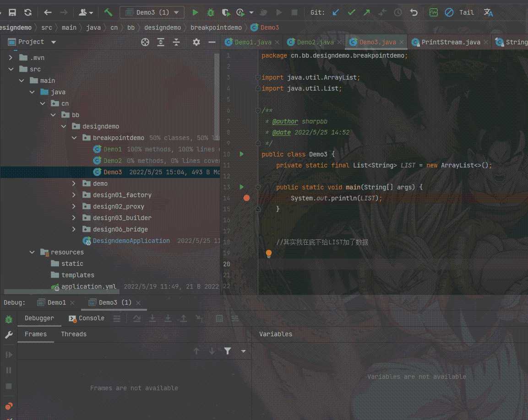Click code line 11 LIST declaration
This screenshot has width=528, height=420.
click(x=384, y=165)
